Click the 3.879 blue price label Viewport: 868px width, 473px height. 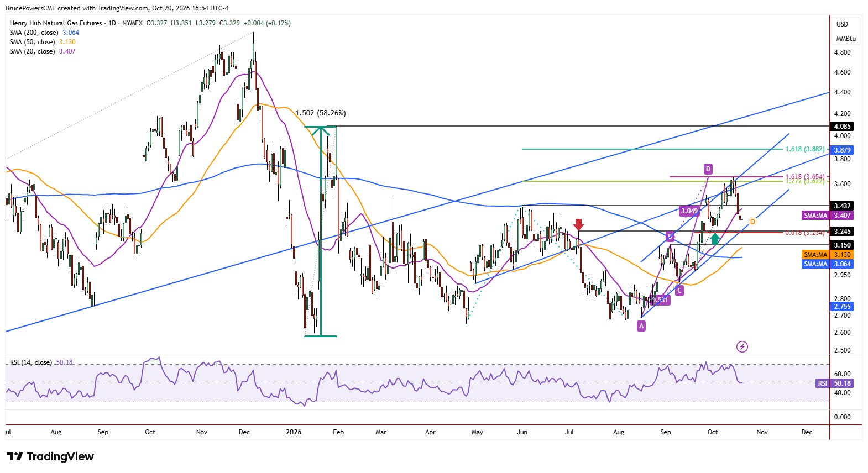842,150
